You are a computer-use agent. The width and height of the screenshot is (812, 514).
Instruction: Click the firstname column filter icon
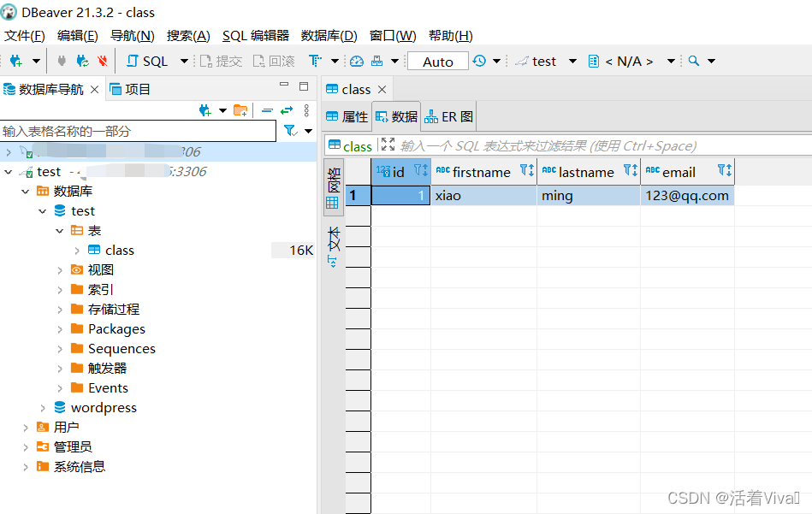tap(527, 170)
